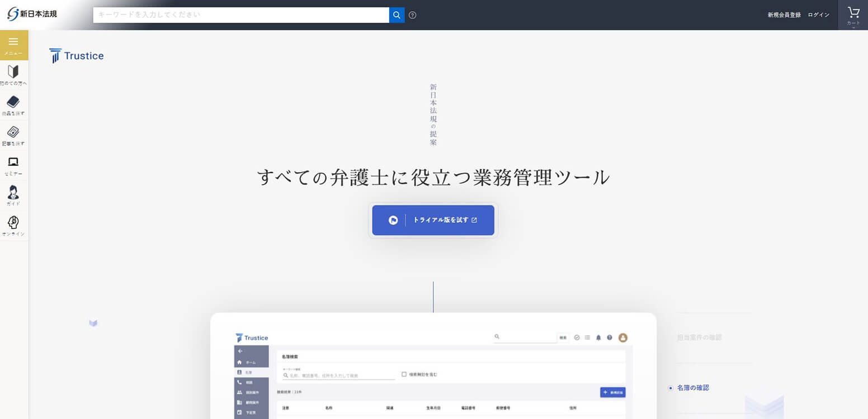
Task: Click the search help question mark icon
Action: (413, 15)
